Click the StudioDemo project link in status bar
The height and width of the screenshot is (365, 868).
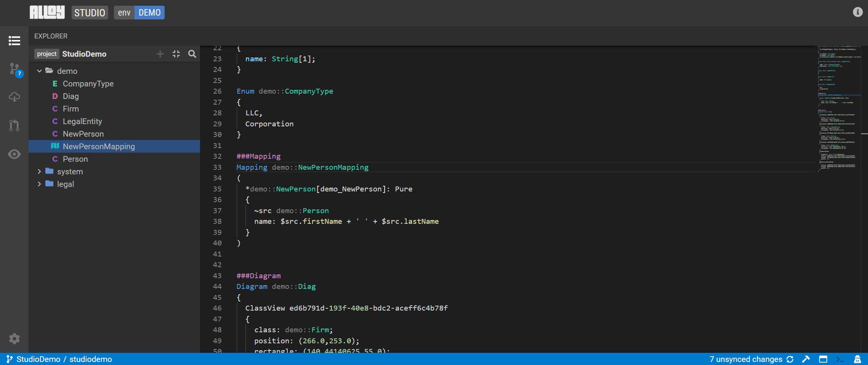pyautogui.click(x=38, y=359)
